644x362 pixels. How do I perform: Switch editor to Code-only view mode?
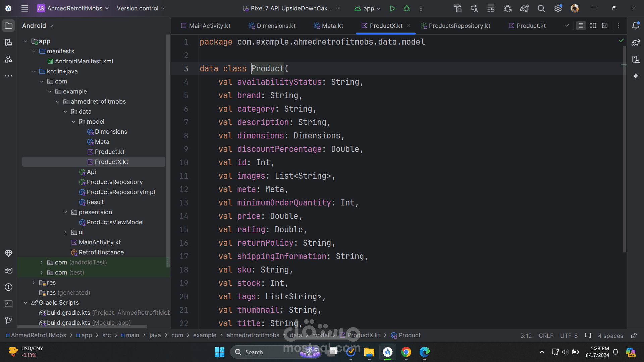click(x=581, y=25)
